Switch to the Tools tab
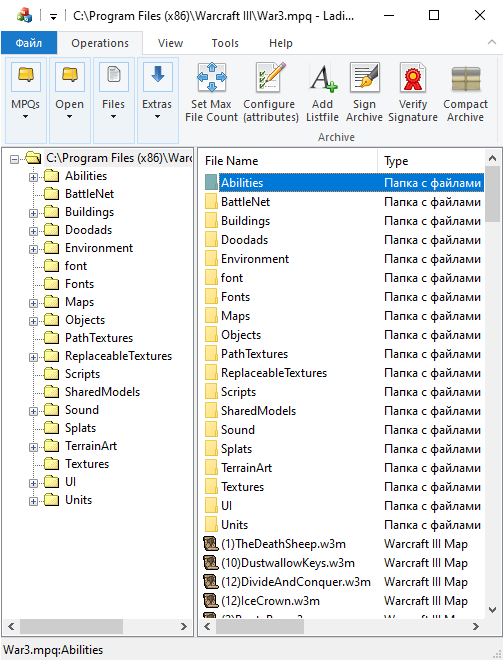504x661 pixels. [225, 43]
